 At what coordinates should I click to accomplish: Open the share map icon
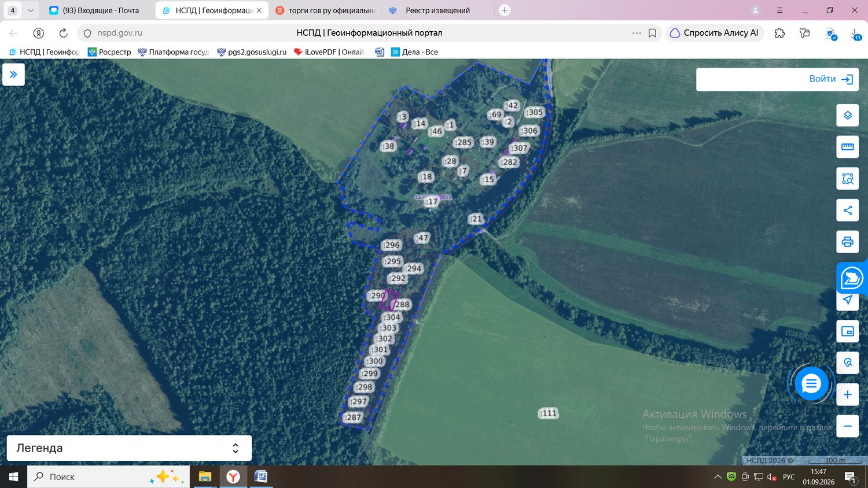[x=847, y=210]
